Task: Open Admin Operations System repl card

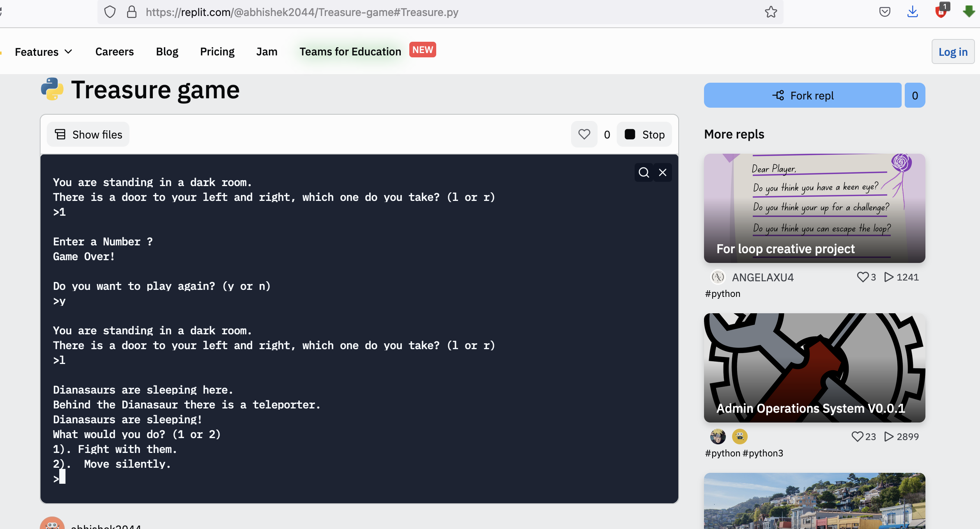Action: (814, 367)
